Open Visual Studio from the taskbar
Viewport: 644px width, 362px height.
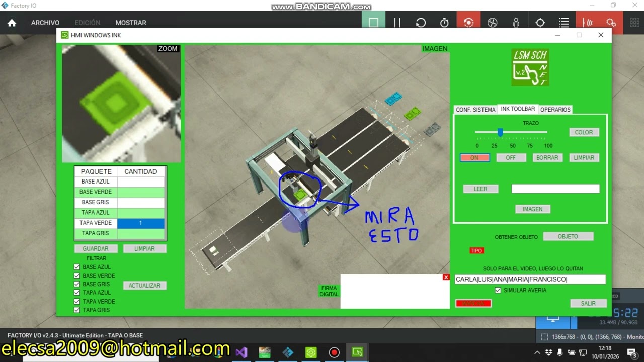pos(242,352)
